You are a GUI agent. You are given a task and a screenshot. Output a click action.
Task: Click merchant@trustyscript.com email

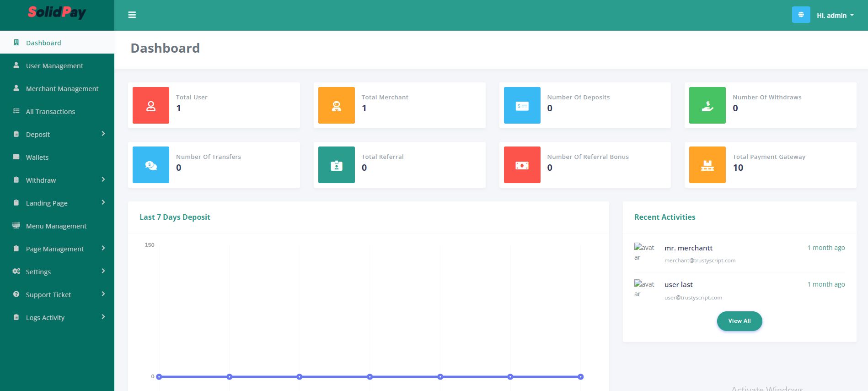[700, 261]
